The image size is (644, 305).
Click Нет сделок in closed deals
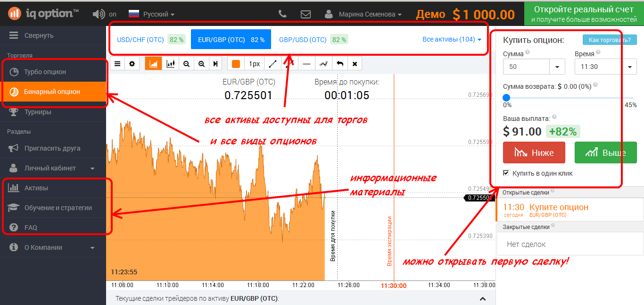(526, 244)
